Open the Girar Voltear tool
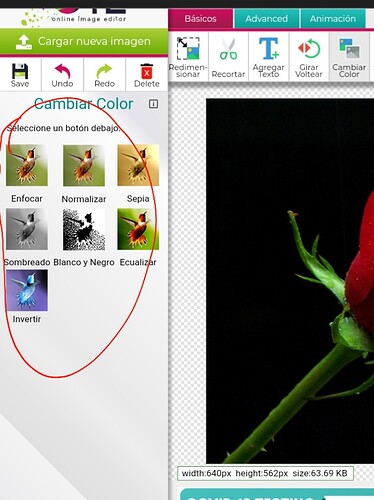 click(x=309, y=57)
